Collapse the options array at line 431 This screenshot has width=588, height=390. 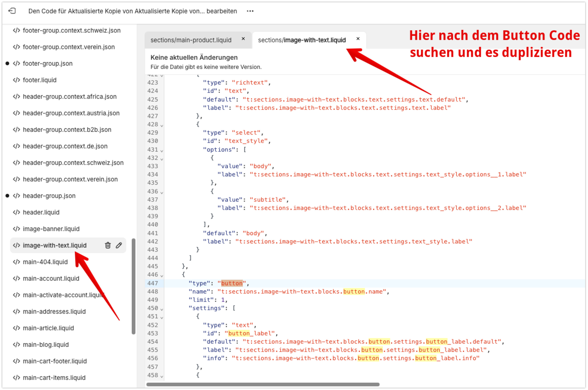pos(162,150)
